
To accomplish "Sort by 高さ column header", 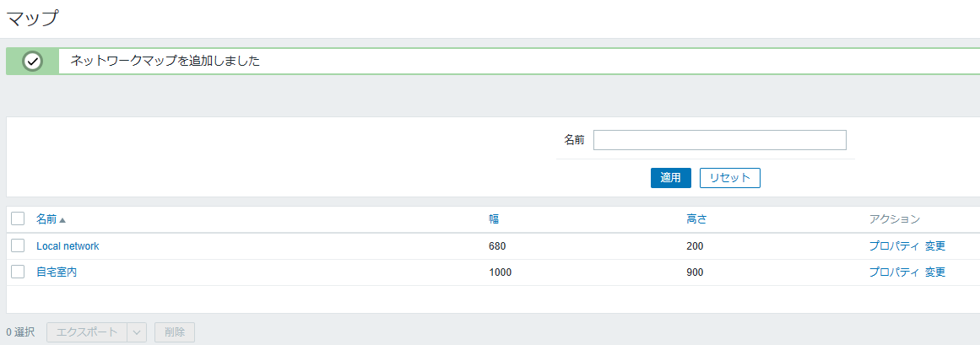I will (696, 219).
